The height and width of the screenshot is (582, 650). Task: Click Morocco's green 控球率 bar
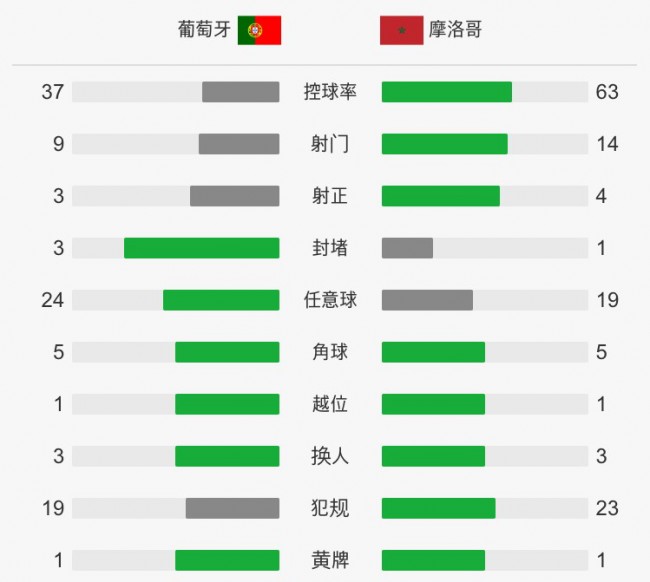(447, 92)
